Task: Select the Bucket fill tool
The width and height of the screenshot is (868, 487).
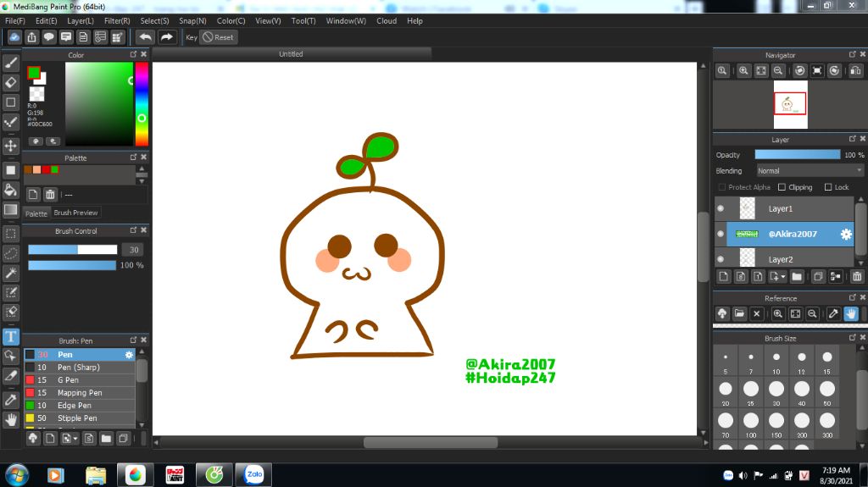Action: pos(11,190)
